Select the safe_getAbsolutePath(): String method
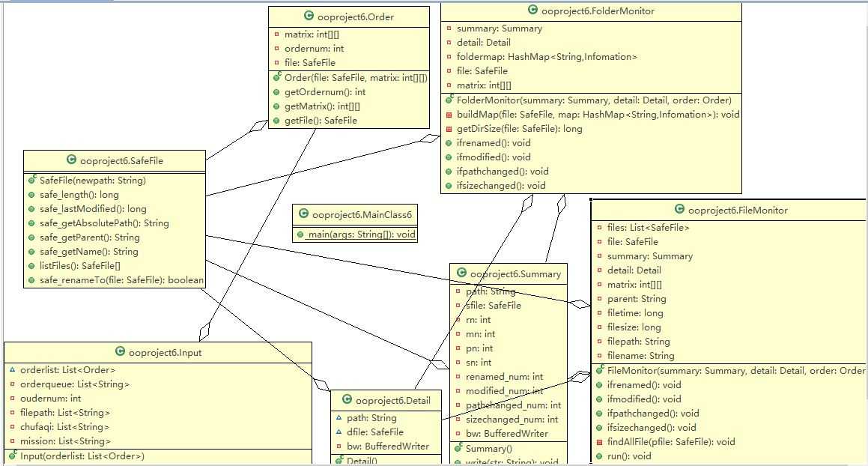 click(x=104, y=223)
